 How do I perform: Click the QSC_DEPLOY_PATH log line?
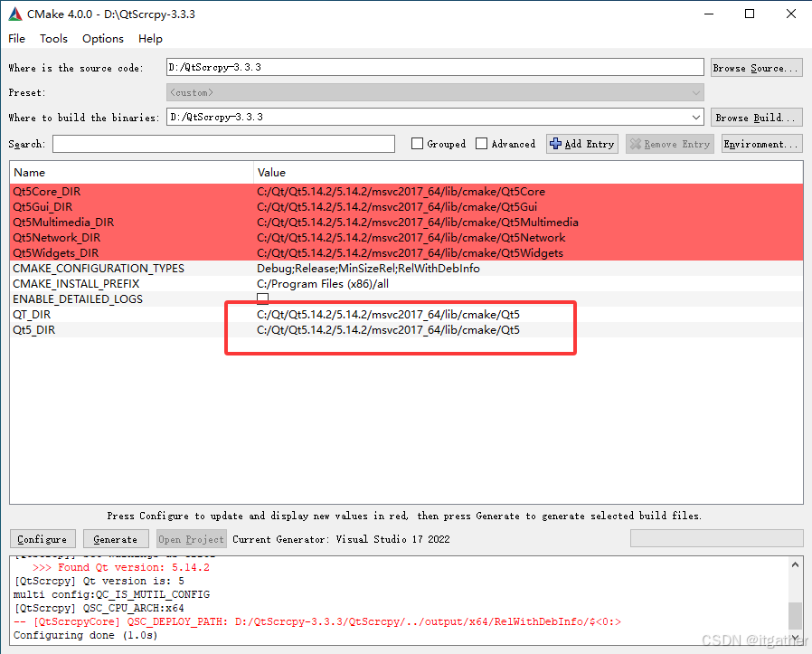316,621
